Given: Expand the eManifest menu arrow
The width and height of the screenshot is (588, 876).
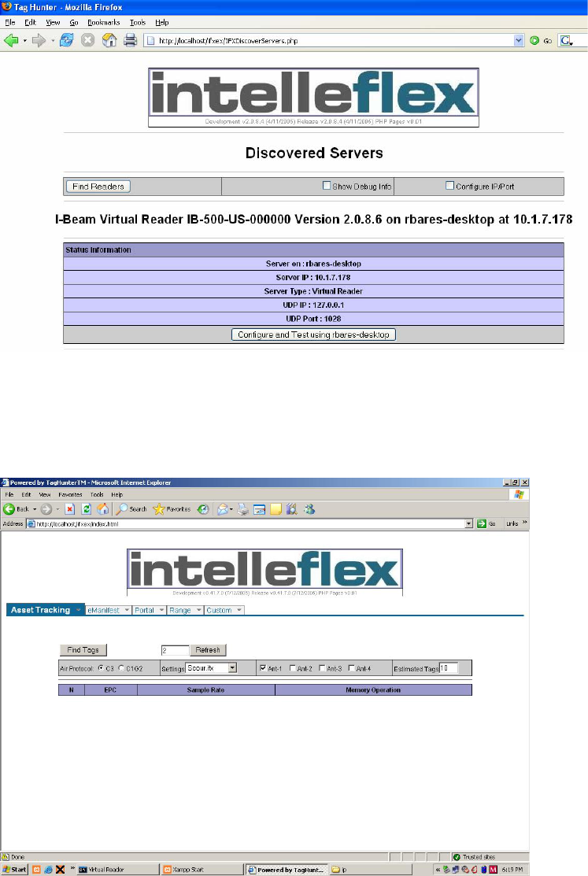Looking at the screenshot, I should [128, 610].
